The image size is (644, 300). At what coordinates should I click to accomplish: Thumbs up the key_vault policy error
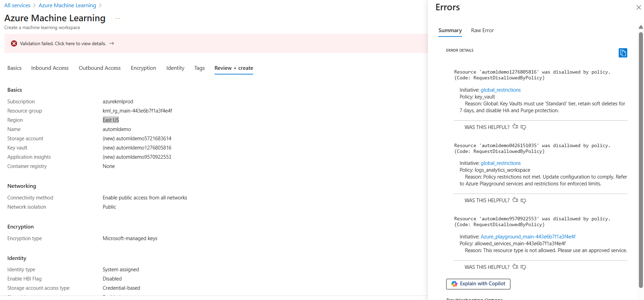[x=515, y=127]
